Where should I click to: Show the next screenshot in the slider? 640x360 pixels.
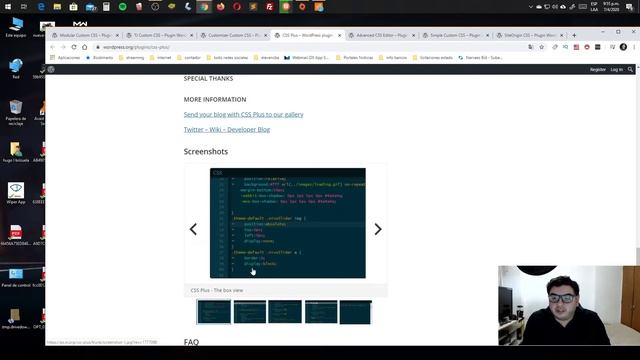click(378, 229)
